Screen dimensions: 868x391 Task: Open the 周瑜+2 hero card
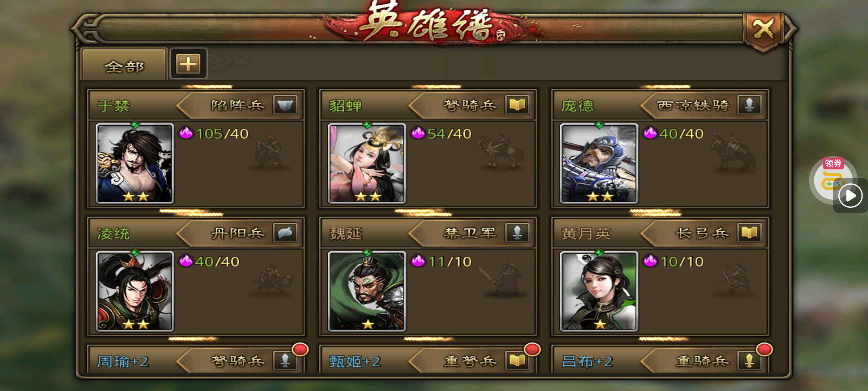(x=196, y=359)
